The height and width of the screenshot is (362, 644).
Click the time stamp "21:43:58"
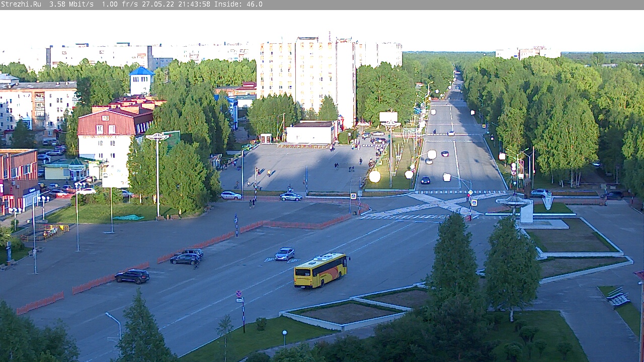click(194, 5)
